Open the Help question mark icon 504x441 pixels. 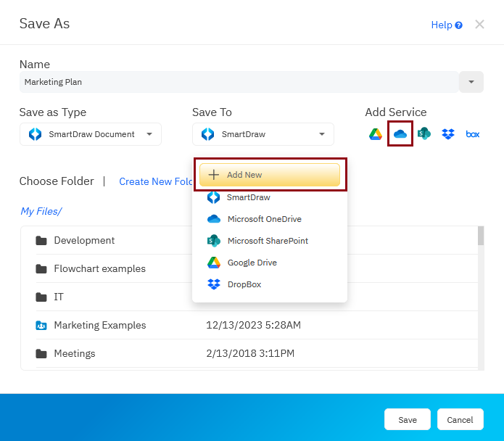(458, 25)
